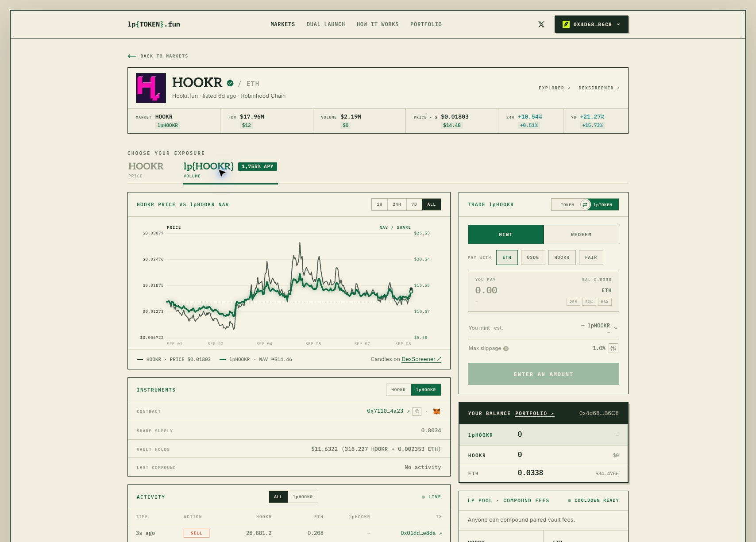Open DexScreener candles link below chart
This screenshot has width=756, height=542.
tap(421, 359)
